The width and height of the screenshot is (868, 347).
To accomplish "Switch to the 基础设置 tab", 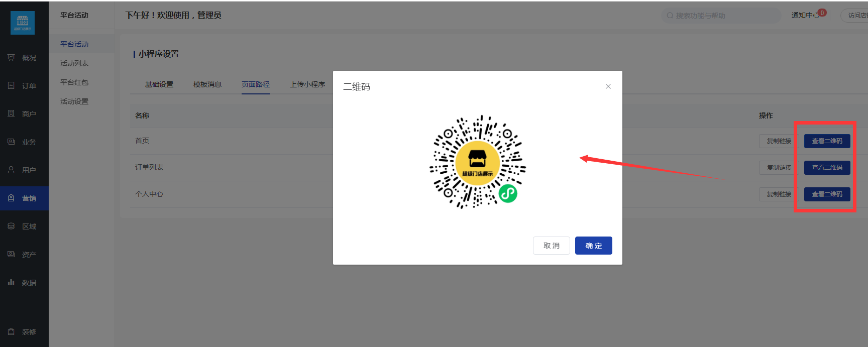I will tap(159, 84).
